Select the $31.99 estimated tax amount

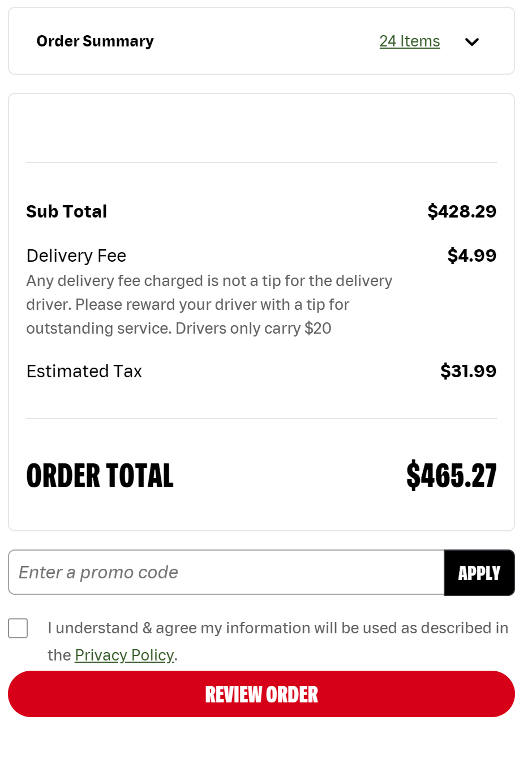coord(468,371)
